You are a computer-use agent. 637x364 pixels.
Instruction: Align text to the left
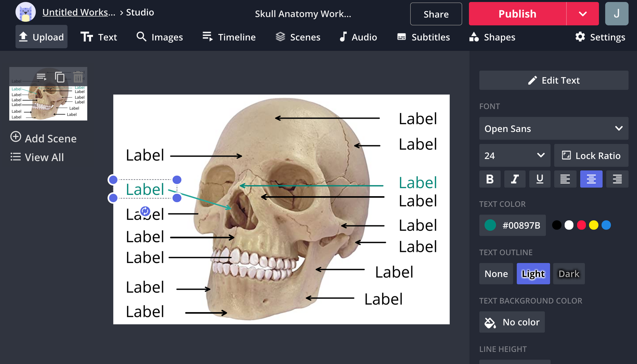(x=565, y=179)
